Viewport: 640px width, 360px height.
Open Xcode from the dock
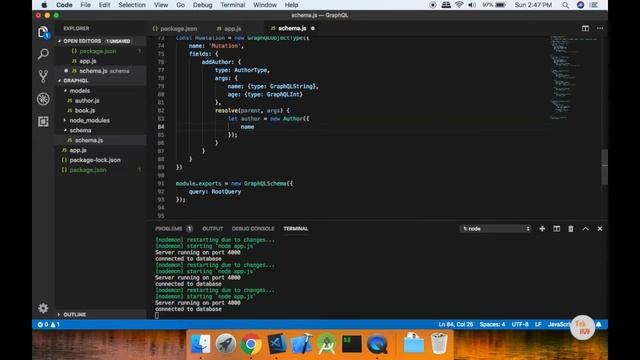302,344
